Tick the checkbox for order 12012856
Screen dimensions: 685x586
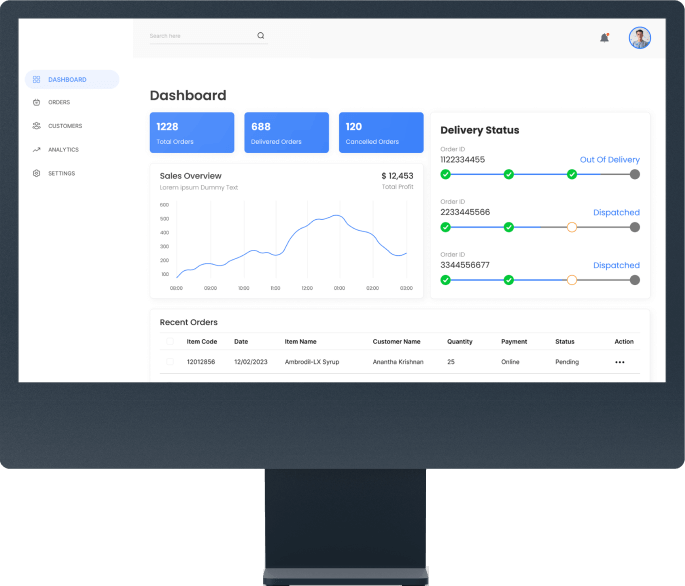click(170, 362)
